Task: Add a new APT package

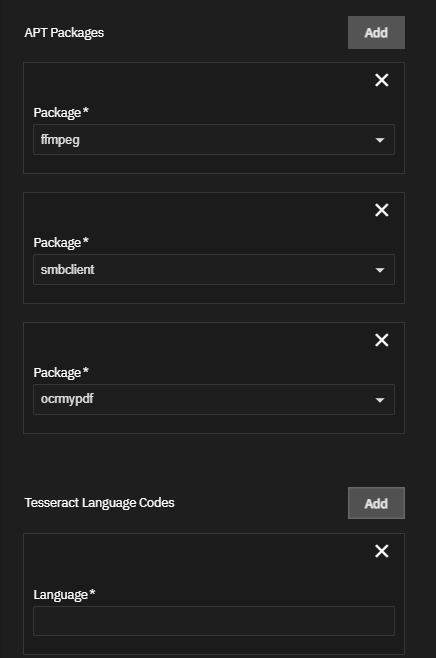Action: [x=376, y=32]
